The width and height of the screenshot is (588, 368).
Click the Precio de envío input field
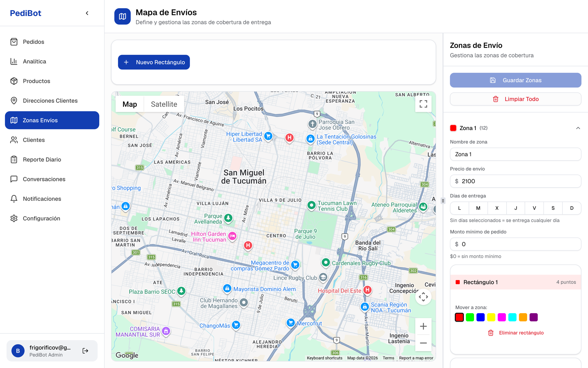(x=516, y=181)
